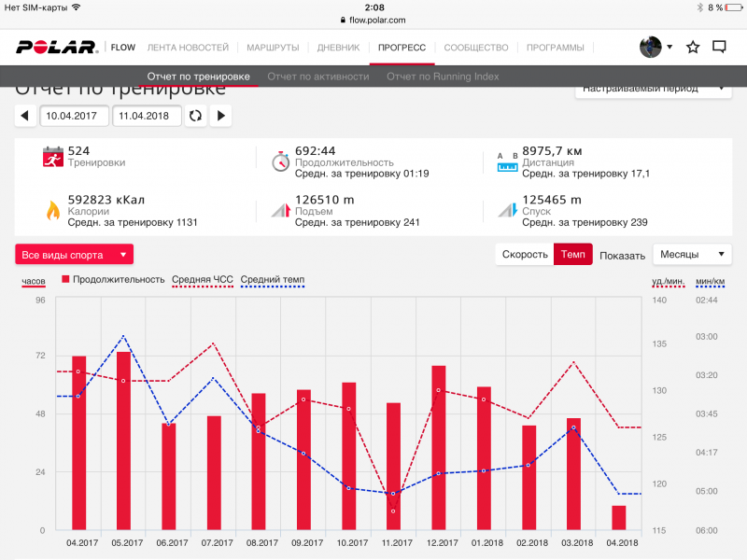Toggle the Средняя ЧСС legend series
747x560 pixels.
(x=202, y=279)
